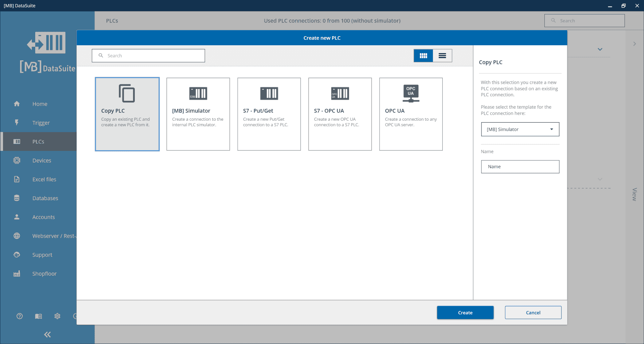Click the Excel files document icon

point(17,179)
